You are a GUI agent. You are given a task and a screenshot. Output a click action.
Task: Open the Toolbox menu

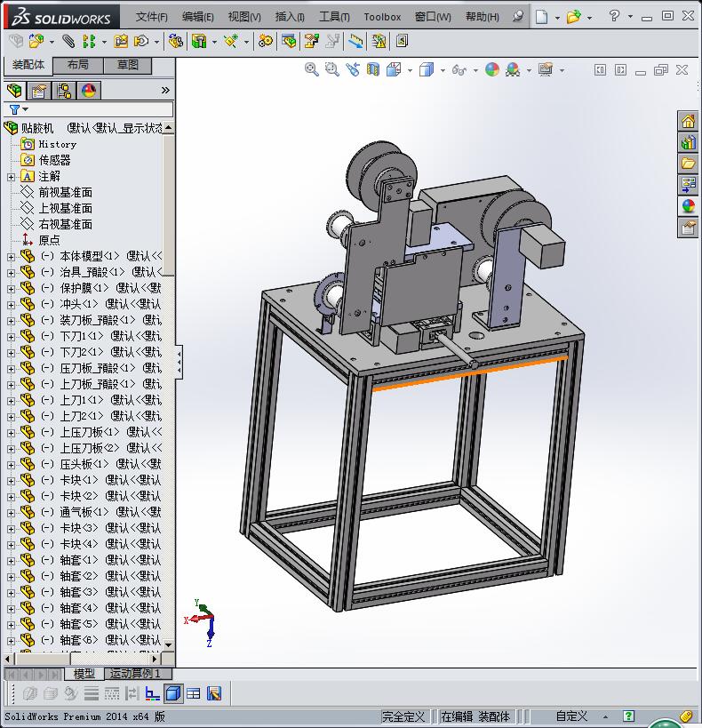[x=382, y=17]
